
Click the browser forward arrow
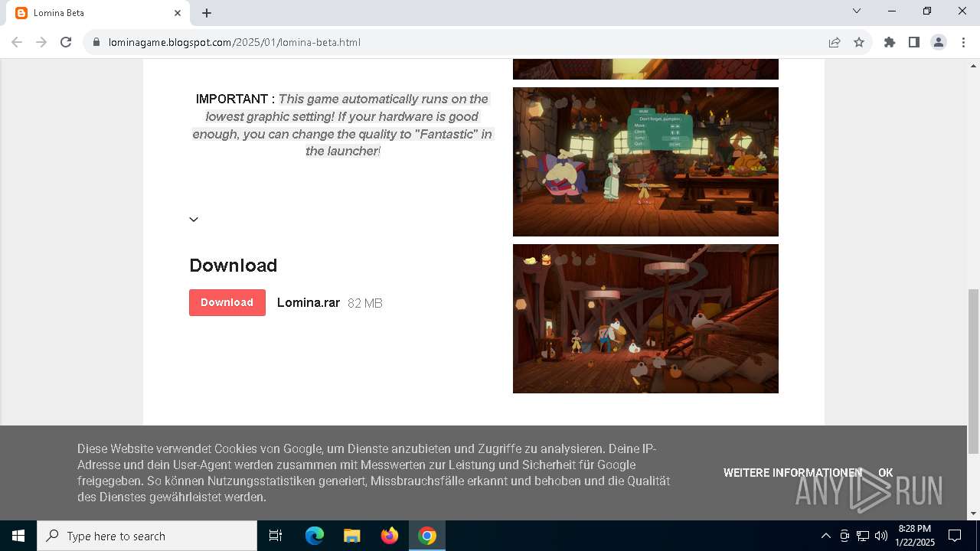click(x=41, y=42)
